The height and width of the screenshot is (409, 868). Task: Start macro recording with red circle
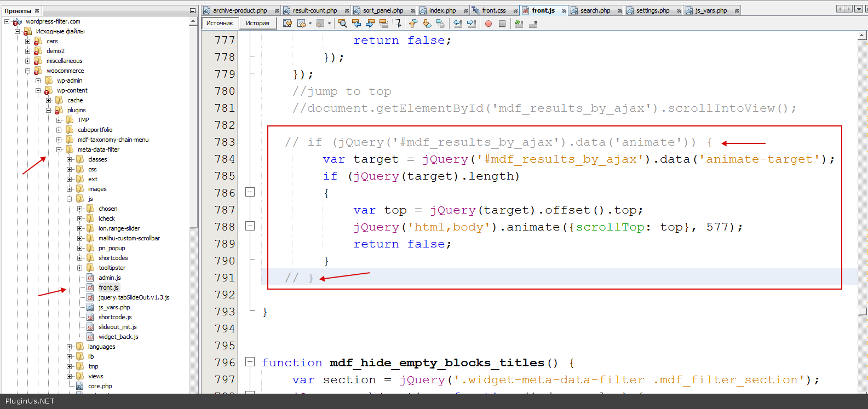pyautogui.click(x=488, y=24)
